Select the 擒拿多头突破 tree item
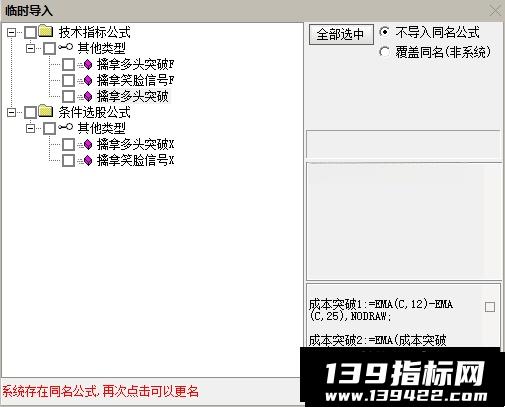The width and height of the screenshot is (505, 407). click(x=132, y=96)
